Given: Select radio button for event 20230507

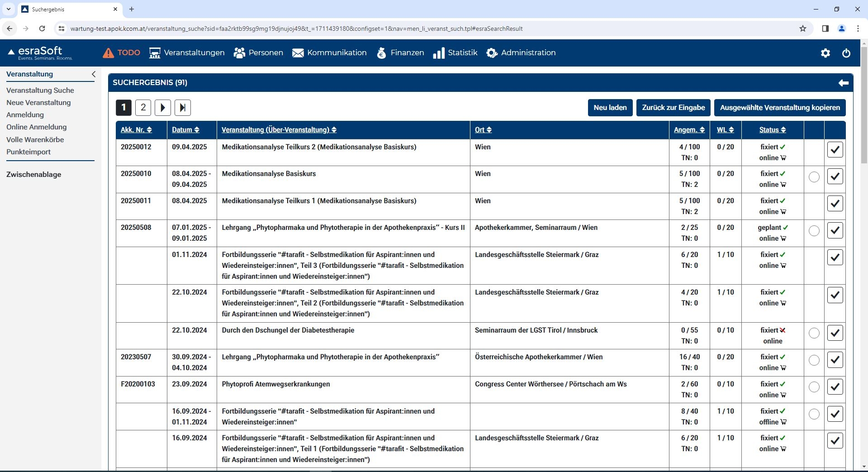Looking at the screenshot, I should tap(814, 360).
